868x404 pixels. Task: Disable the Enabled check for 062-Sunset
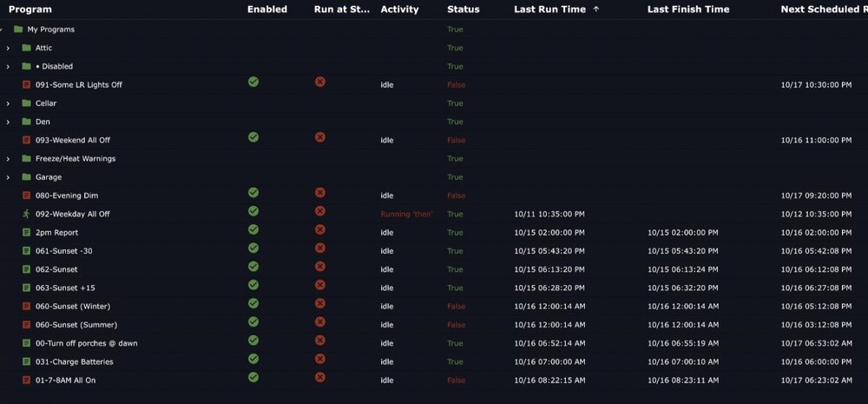[253, 266]
